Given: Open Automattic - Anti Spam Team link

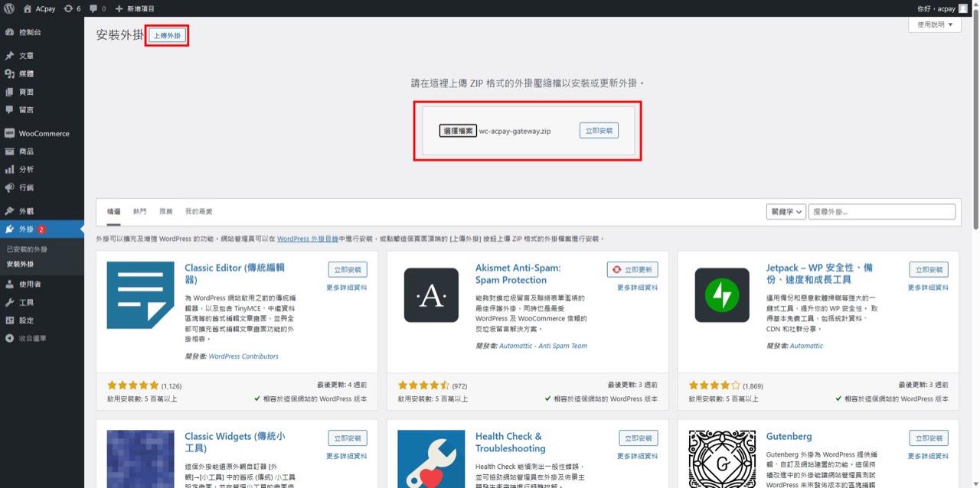Looking at the screenshot, I should (543, 346).
